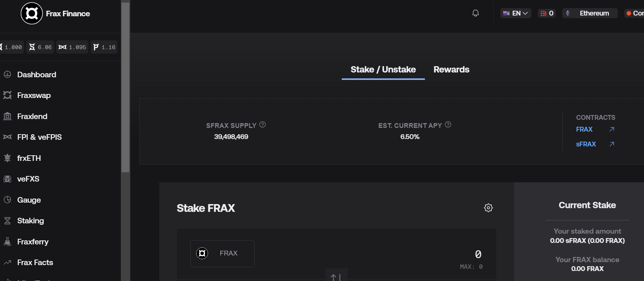Open the FRAX token selector
Viewport: 644px width, 281px height.
[x=222, y=253]
